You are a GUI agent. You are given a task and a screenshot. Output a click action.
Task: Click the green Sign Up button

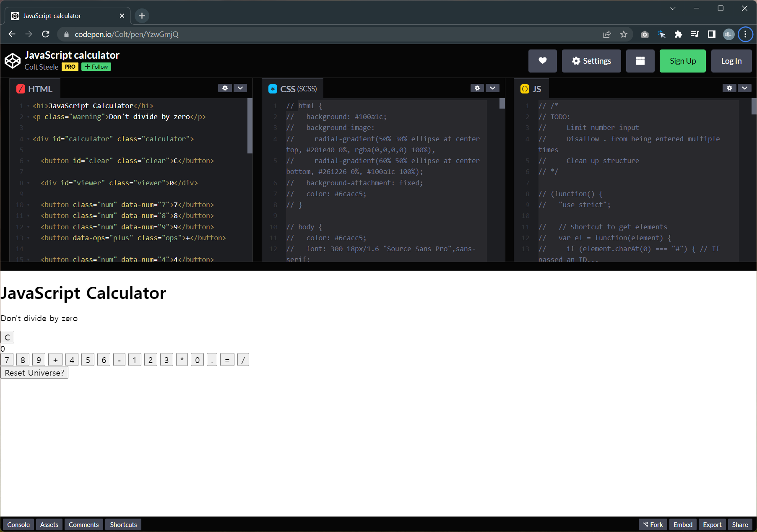pos(682,61)
